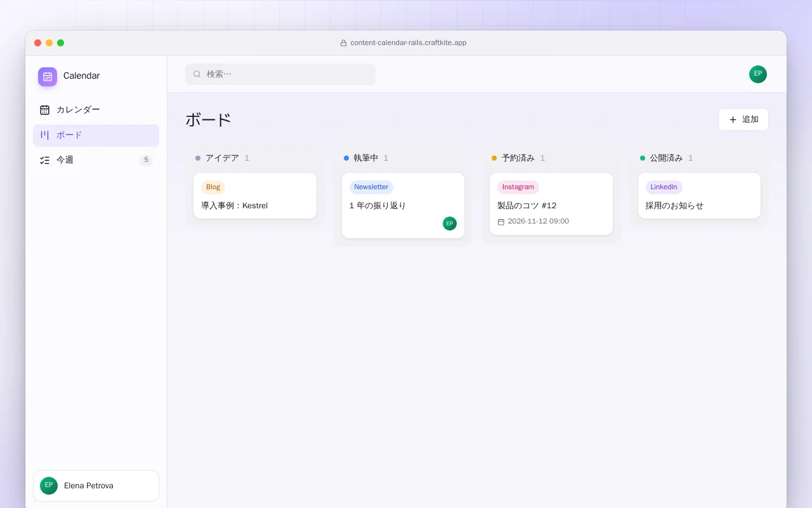The height and width of the screenshot is (508, 812).
Task: Click the magnifier icon in search bar
Action: pyautogui.click(x=197, y=74)
